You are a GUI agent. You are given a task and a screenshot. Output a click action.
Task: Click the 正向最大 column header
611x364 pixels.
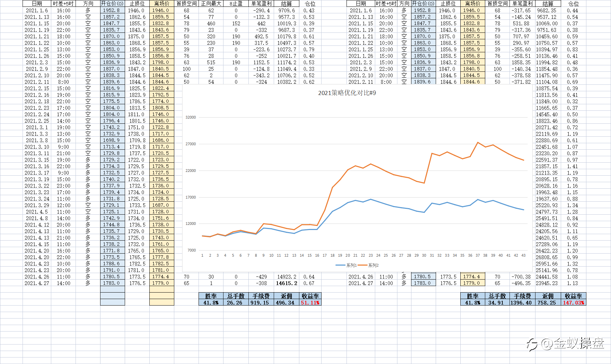click(211, 4)
